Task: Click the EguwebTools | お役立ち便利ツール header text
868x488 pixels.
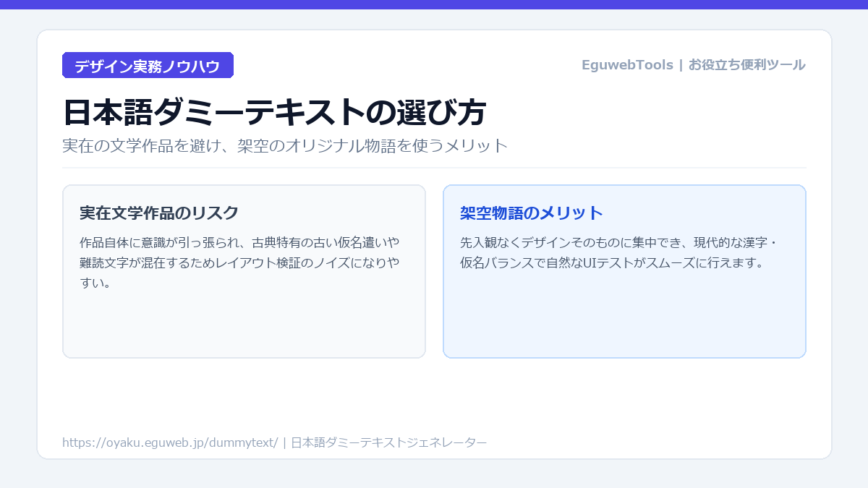Action: pyautogui.click(x=693, y=65)
